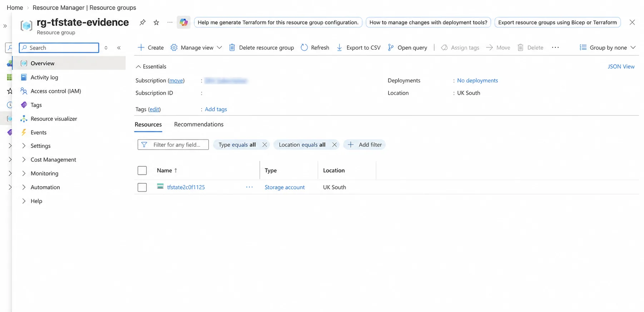Click the Home breadcrumb
Image resolution: width=644 pixels, height=312 pixels.
tap(15, 8)
